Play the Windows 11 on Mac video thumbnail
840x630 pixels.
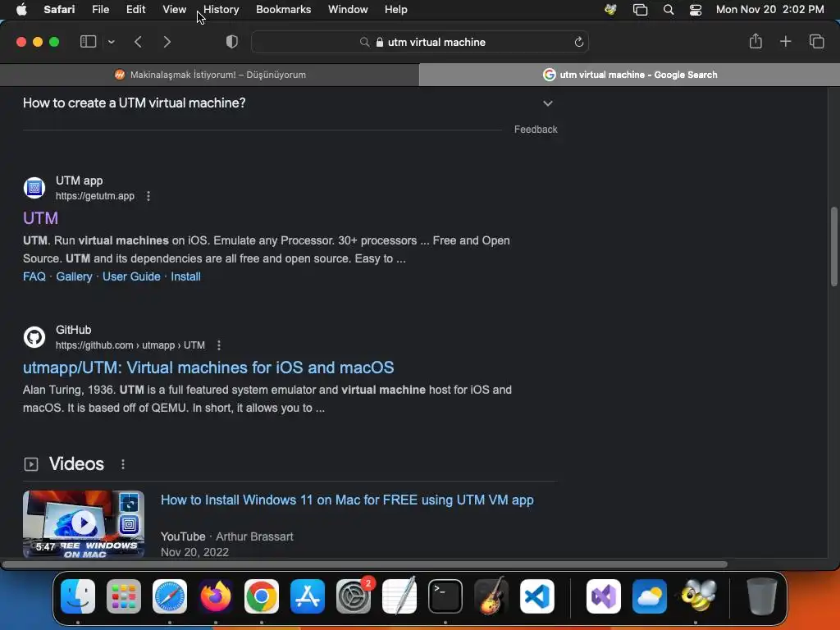click(84, 524)
